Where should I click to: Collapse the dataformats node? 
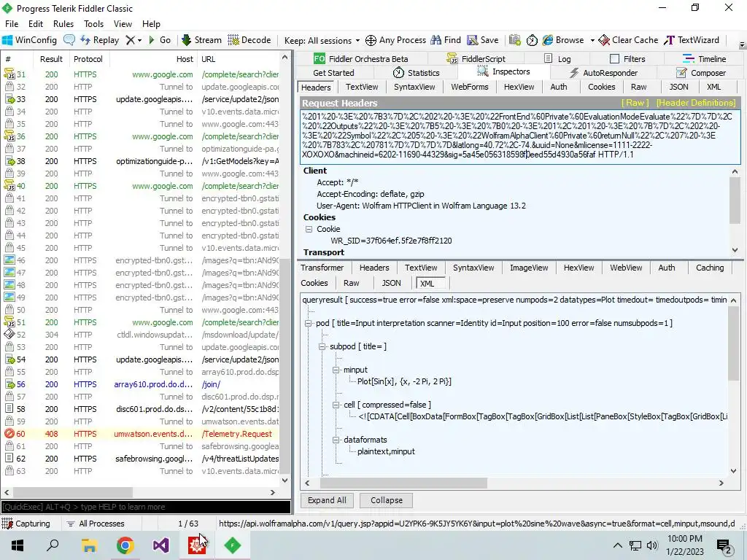tap(336, 440)
